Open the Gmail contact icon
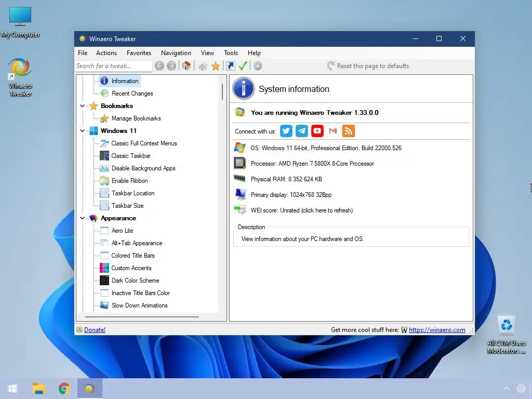532x399 pixels. click(x=333, y=131)
